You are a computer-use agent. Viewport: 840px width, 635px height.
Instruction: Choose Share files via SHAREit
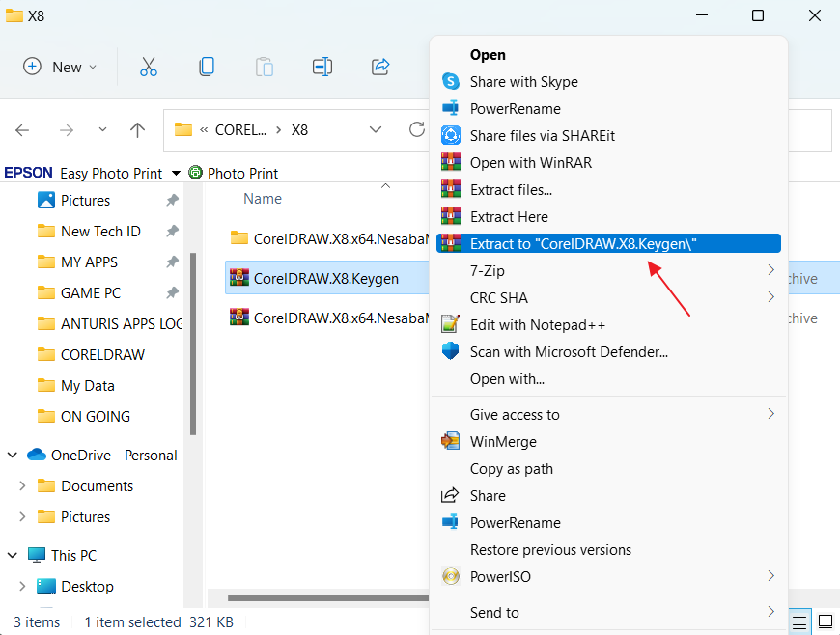tap(608, 135)
